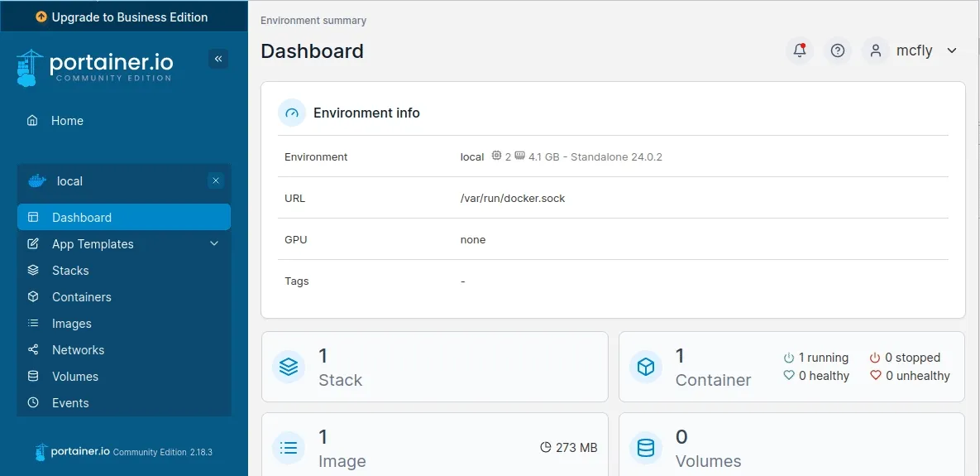Open the help question-mark icon
Viewport: 980px width, 476px height.
838,50
